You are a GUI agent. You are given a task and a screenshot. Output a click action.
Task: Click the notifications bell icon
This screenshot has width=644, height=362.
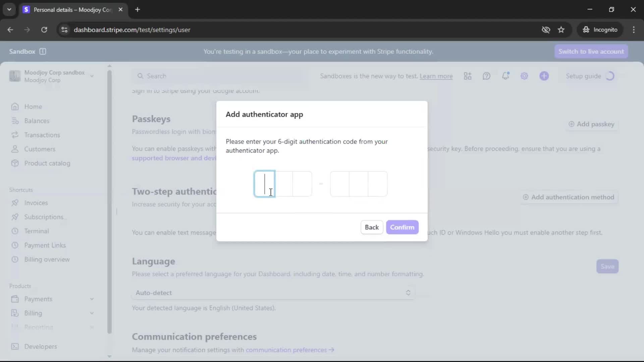505,76
